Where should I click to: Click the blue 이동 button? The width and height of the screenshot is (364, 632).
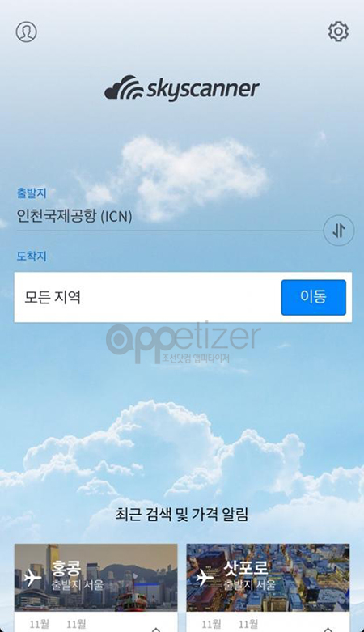(313, 297)
